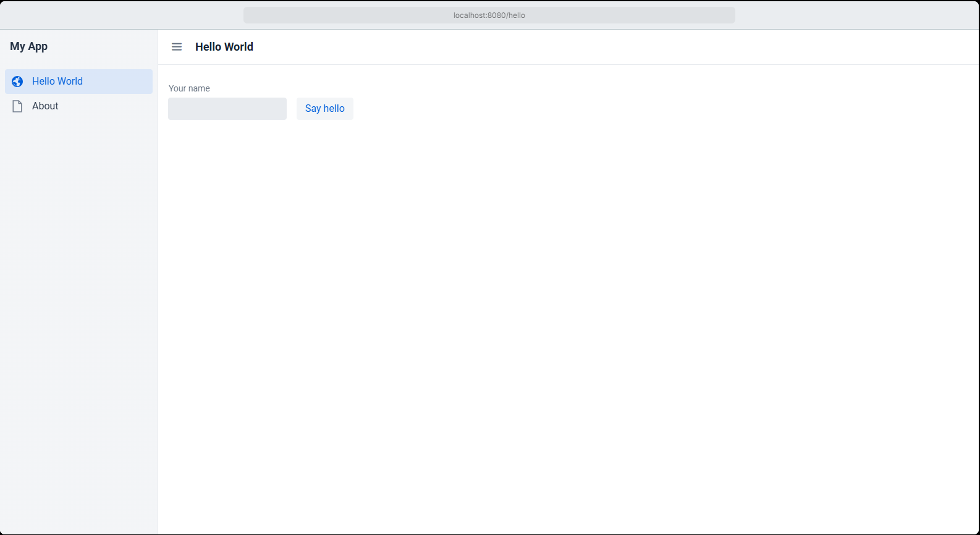The height and width of the screenshot is (535, 980).
Task: Select the Hello World navigation label
Action: click(x=57, y=82)
